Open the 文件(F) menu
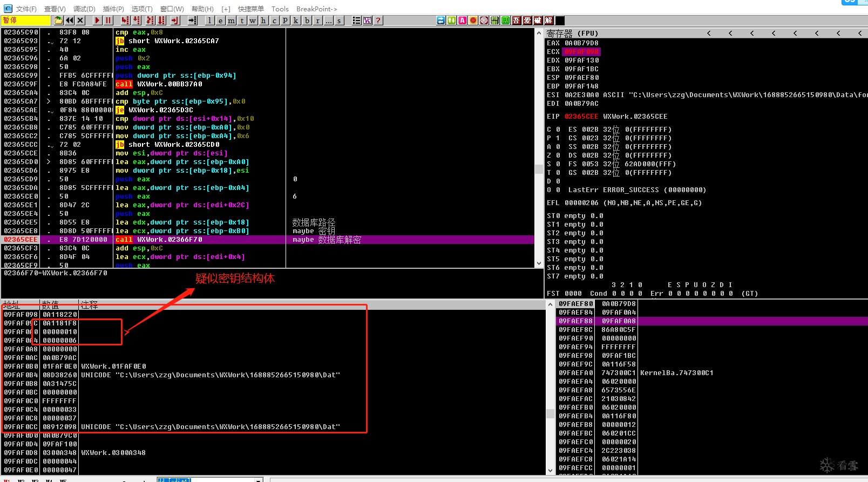Image resolution: width=868 pixels, height=482 pixels. [x=26, y=9]
